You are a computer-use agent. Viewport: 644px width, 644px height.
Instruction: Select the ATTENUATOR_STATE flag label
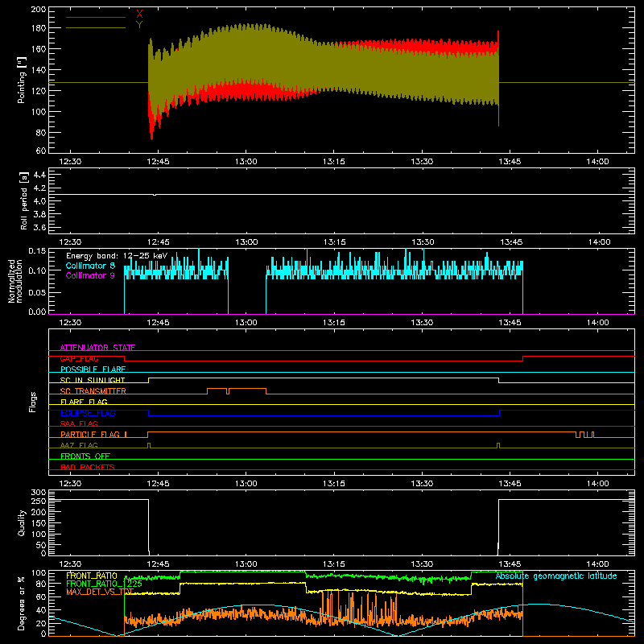coord(97,348)
